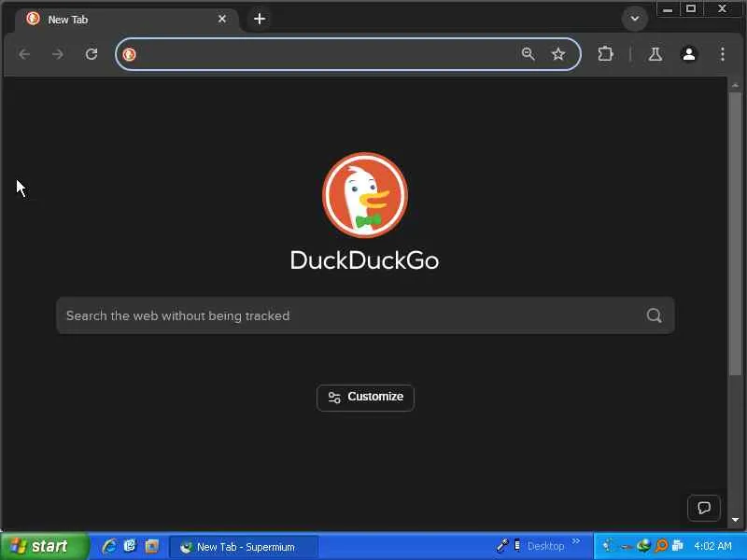Open a new tab with plus button

point(260,19)
